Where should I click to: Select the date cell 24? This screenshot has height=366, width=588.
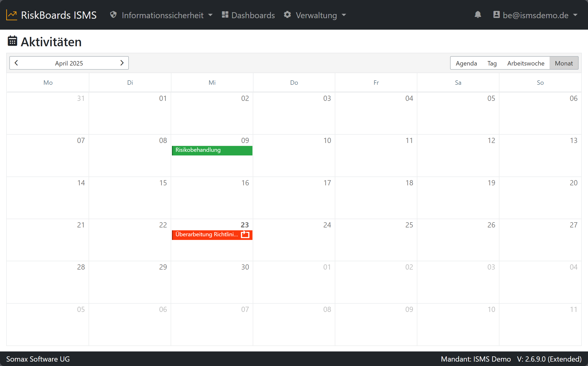click(294, 240)
